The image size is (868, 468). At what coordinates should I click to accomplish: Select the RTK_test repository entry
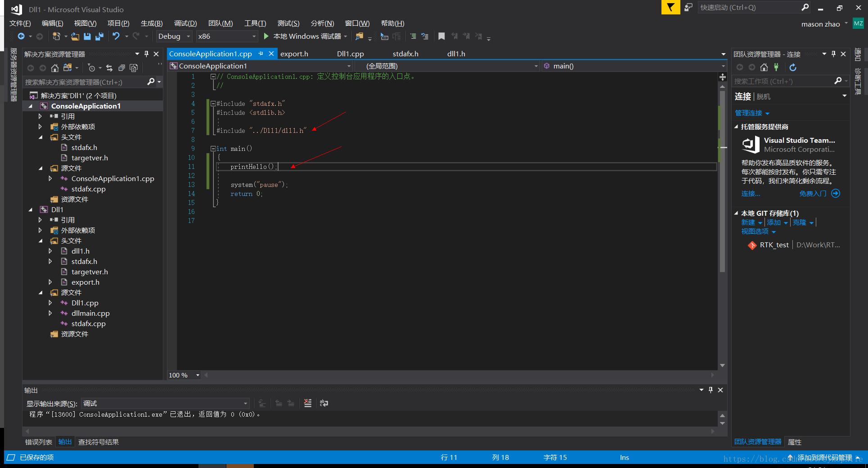[x=795, y=245]
